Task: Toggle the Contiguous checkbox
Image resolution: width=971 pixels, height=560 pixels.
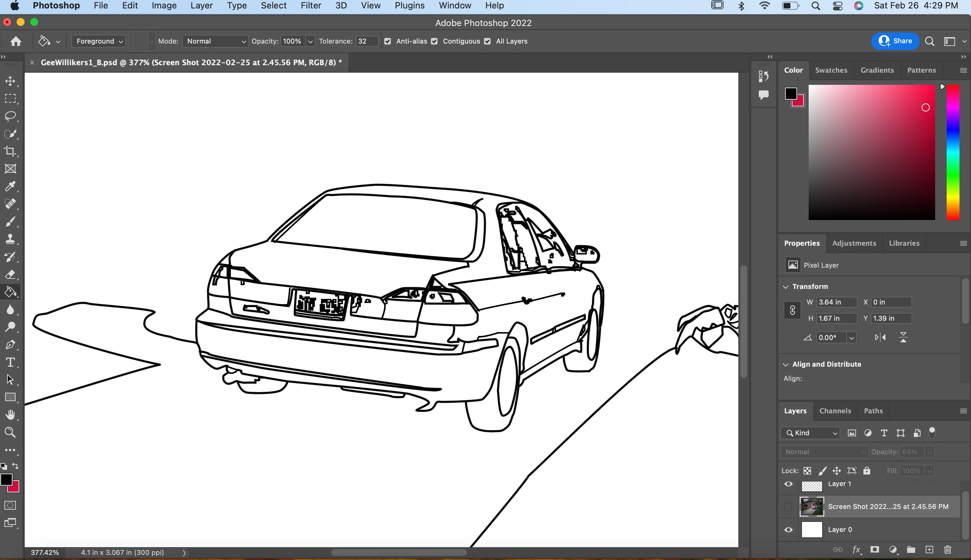Action: pos(434,42)
